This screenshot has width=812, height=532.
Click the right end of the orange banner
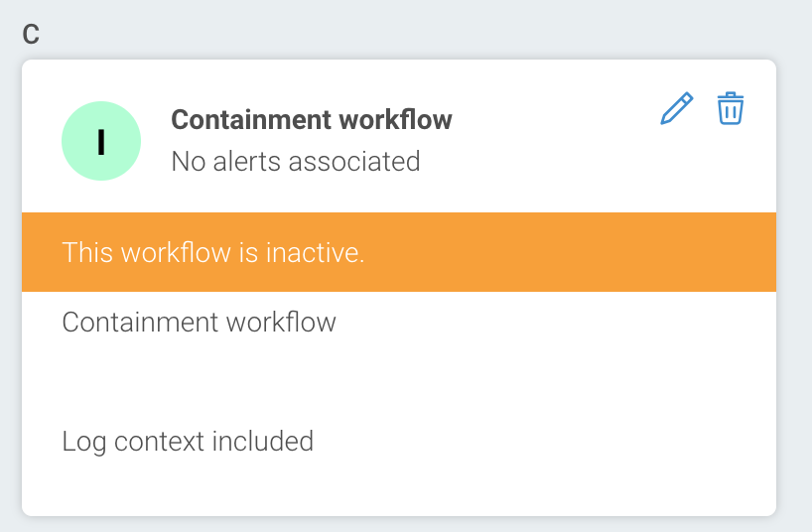tap(735, 252)
